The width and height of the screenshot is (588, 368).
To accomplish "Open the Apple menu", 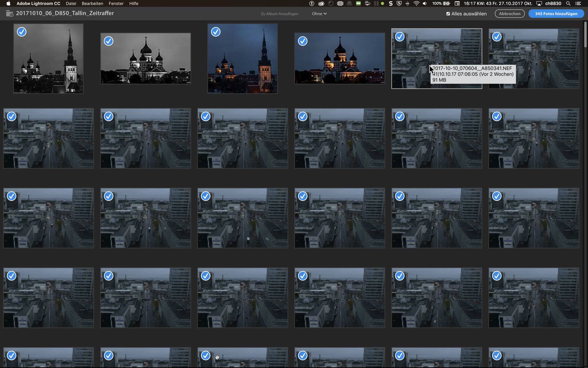I will (8, 3).
